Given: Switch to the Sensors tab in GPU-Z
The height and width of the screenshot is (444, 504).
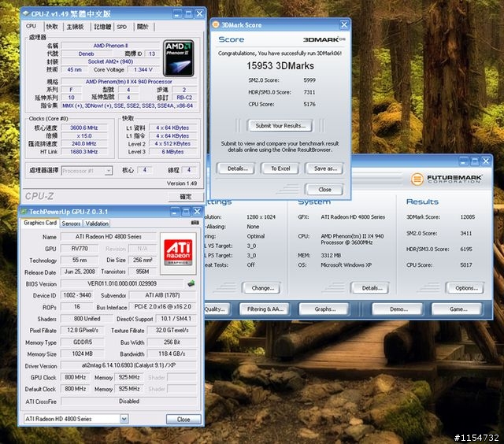Looking at the screenshot, I should coord(71,224).
